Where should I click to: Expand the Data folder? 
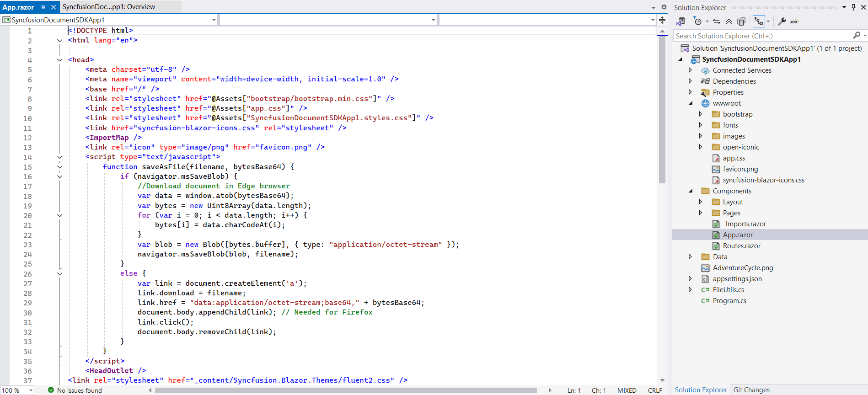pos(690,256)
